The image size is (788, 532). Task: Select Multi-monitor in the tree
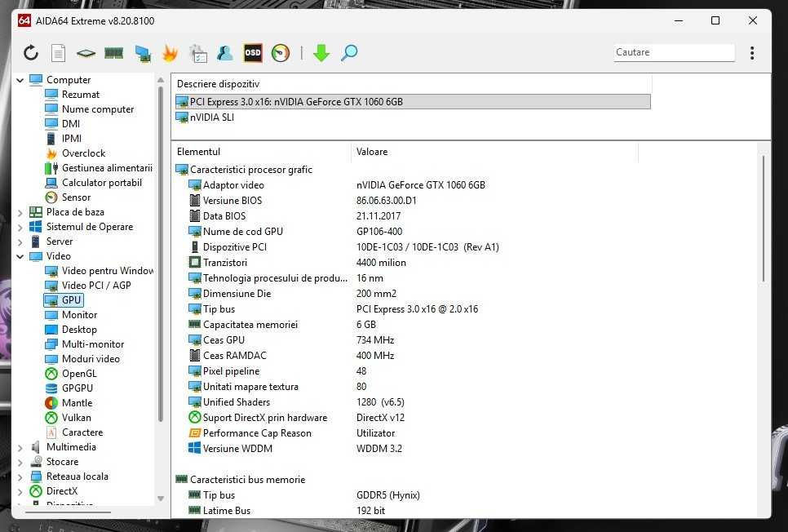tap(92, 344)
